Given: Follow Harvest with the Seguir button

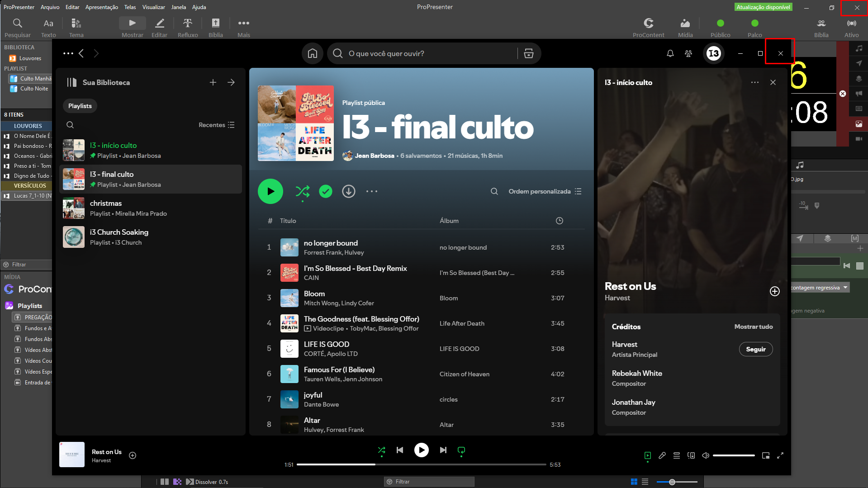Looking at the screenshot, I should (x=755, y=349).
